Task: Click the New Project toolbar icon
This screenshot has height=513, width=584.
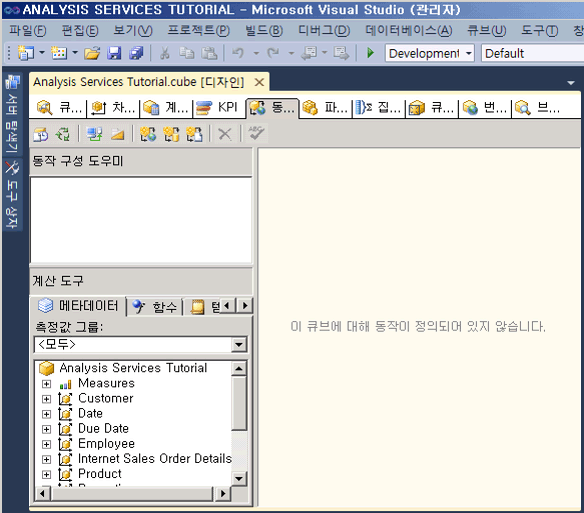Action: pos(25,53)
